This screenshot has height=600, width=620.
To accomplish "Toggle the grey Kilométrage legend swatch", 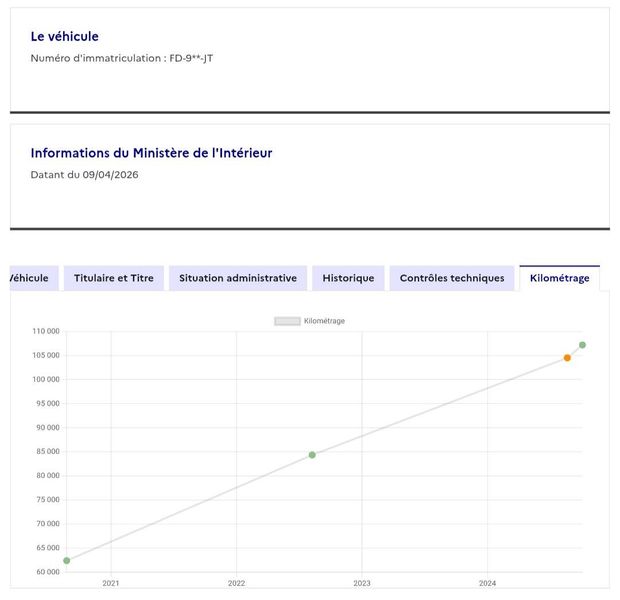I will (287, 321).
